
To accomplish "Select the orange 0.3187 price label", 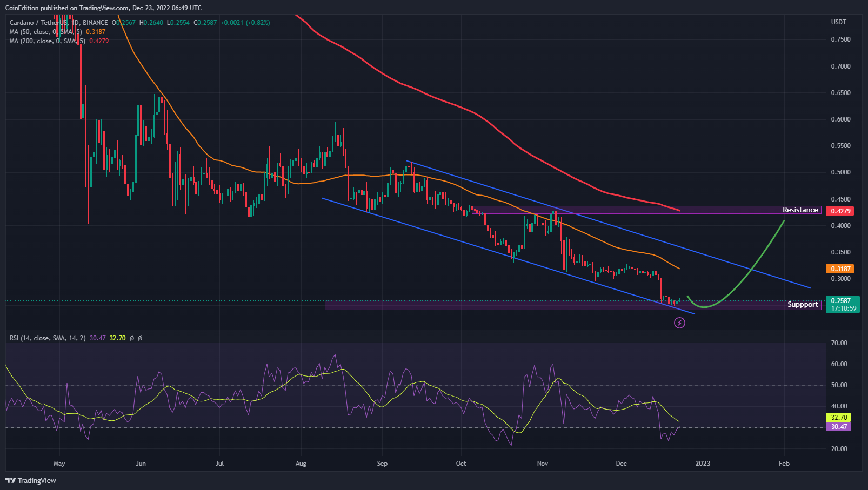I will [840, 269].
